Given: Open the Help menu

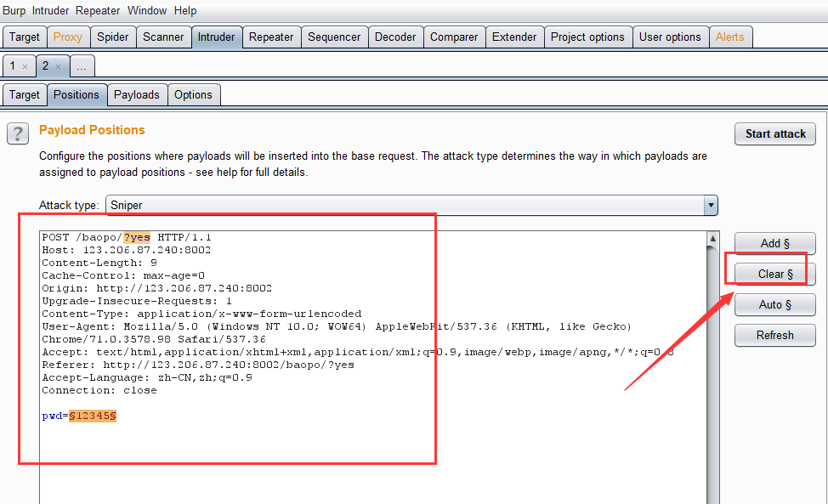Looking at the screenshot, I should (185, 10).
